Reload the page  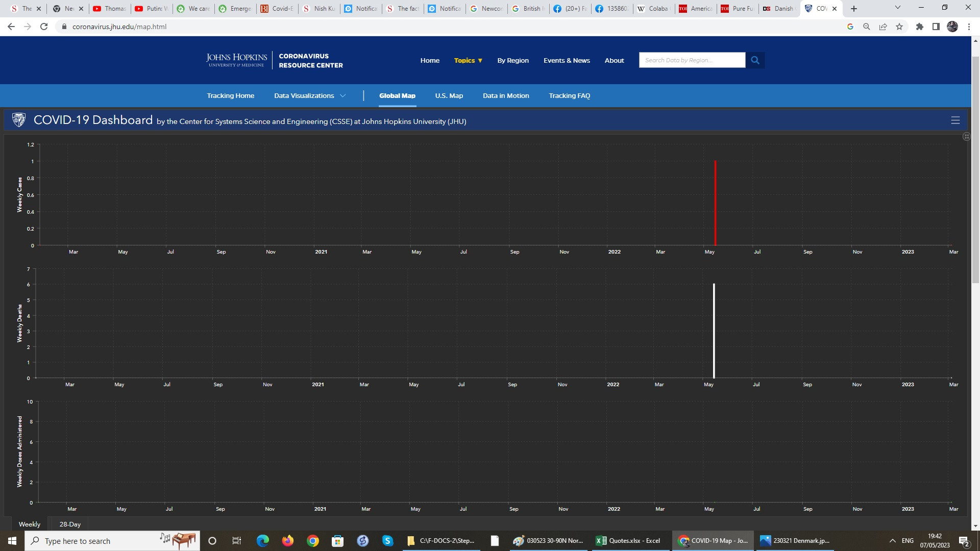[x=44, y=27]
